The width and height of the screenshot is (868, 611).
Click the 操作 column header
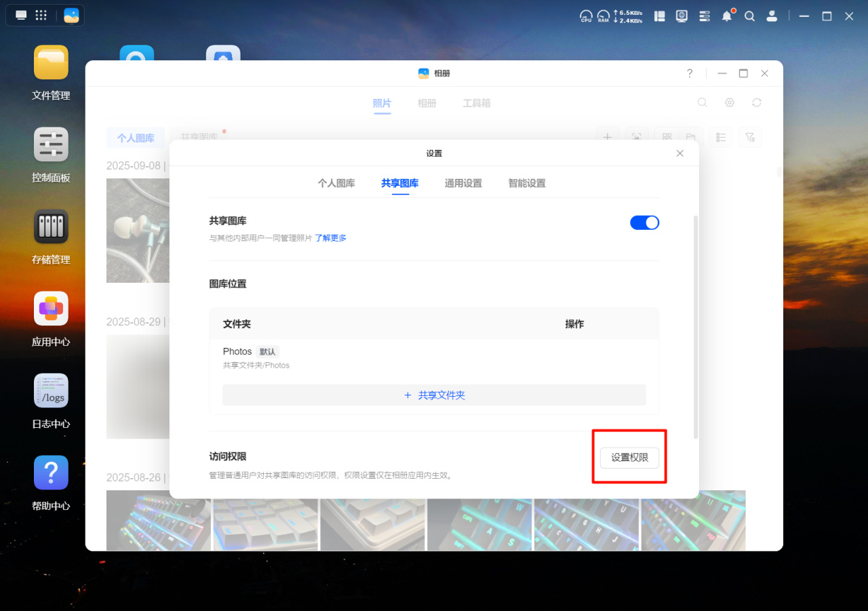click(574, 324)
